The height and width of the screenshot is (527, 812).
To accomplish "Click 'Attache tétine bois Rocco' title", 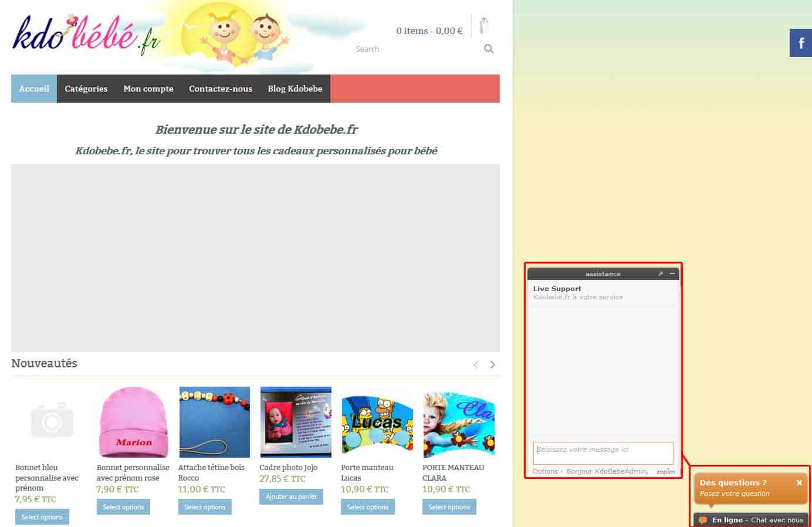I will click(x=211, y=472).
